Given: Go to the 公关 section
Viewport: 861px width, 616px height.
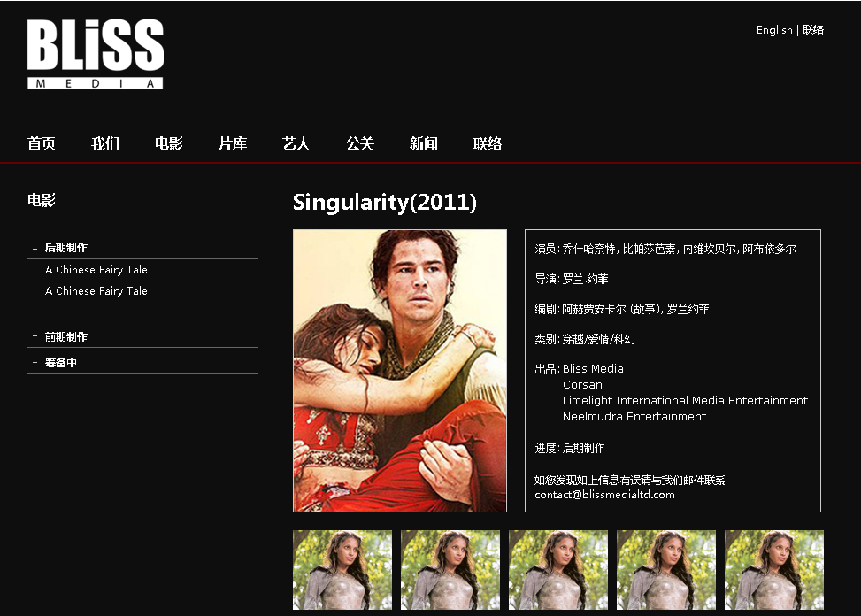Looking at the screenshot, I should tap(360, 144).
